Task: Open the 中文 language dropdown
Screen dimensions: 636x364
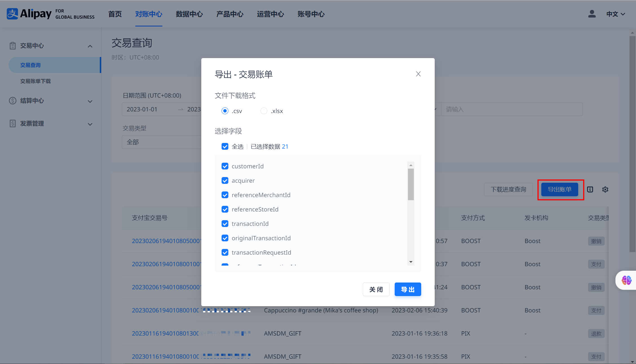Action: click(616, 14)
